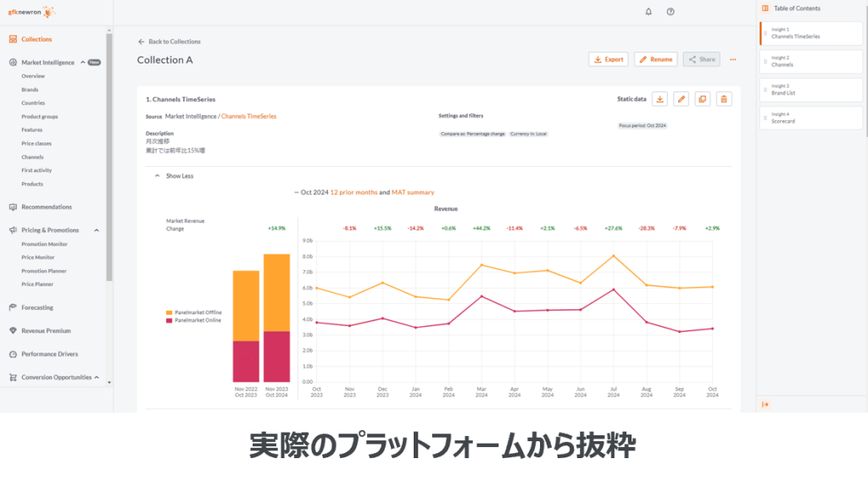Open Promotion Monitor page

click(x=44, y=244)
